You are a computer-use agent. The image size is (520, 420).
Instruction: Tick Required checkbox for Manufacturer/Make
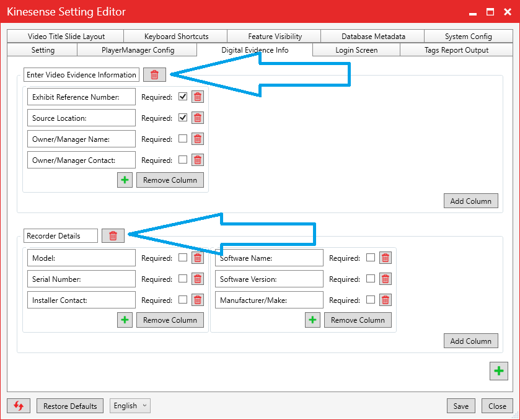[x=371, y=300]
